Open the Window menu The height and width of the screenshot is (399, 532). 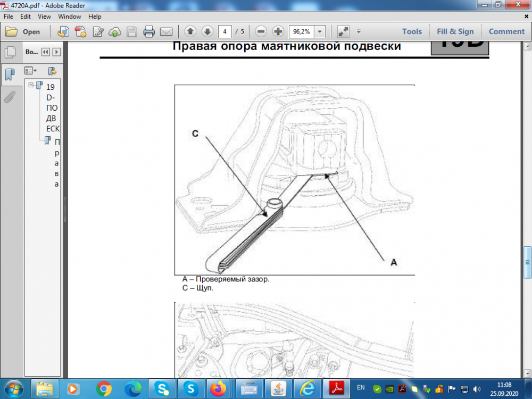70,16
